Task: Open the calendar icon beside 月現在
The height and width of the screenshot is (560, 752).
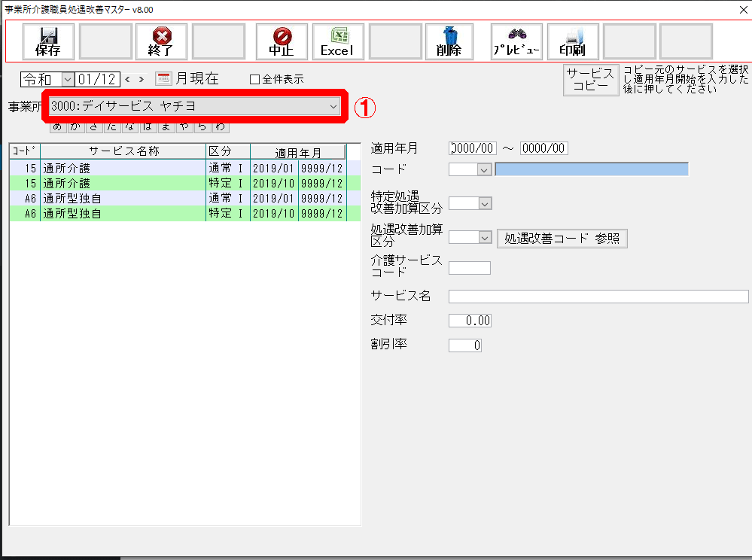Action: (x=163, y=78)
